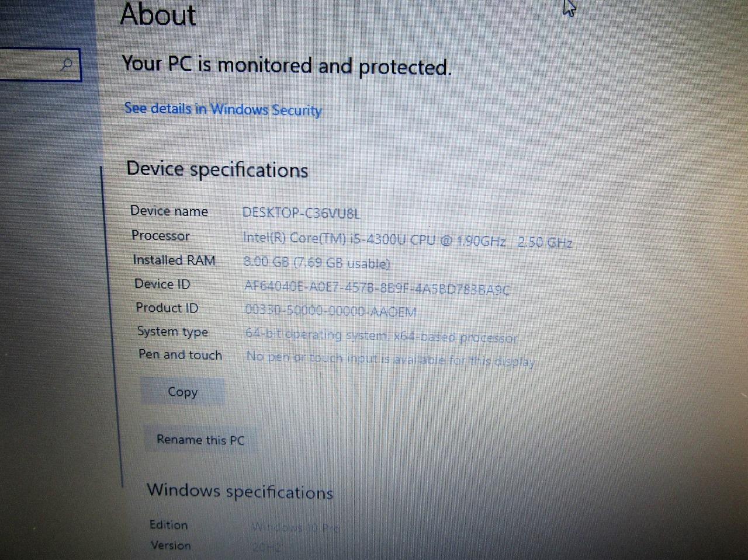
Task: Click the Edition label
Action: [x=168, y=524]
